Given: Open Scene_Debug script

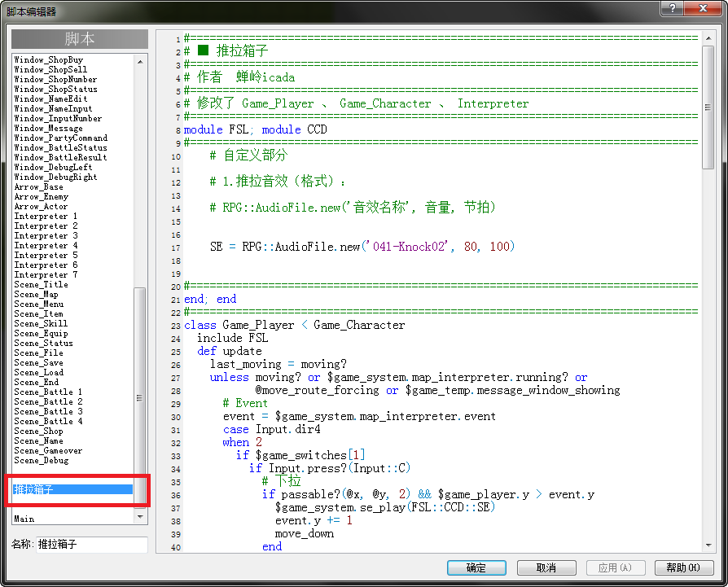Looking at the screenshot, I should (42, 461).
